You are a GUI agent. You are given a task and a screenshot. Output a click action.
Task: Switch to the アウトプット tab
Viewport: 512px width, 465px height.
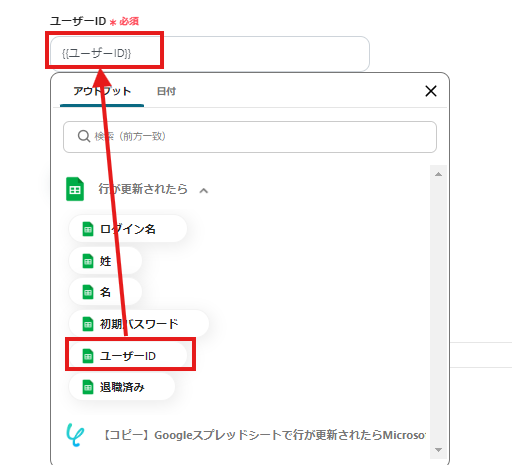[102, 91]
